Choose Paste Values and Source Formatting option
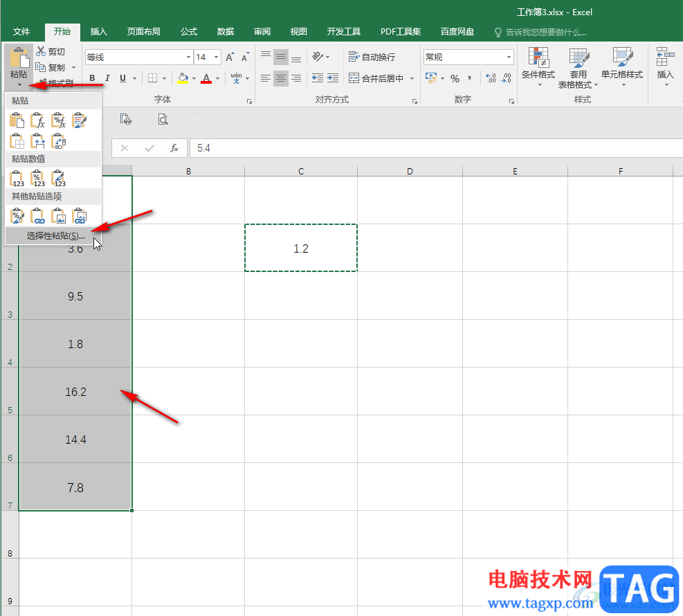The height and width of the screenshot is (616, 683). 59,179
